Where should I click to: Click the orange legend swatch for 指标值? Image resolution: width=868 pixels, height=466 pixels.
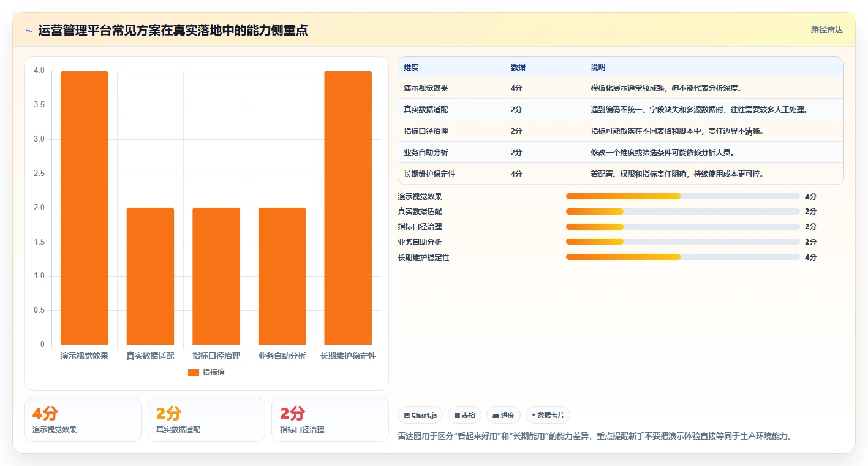click(194, 372)
